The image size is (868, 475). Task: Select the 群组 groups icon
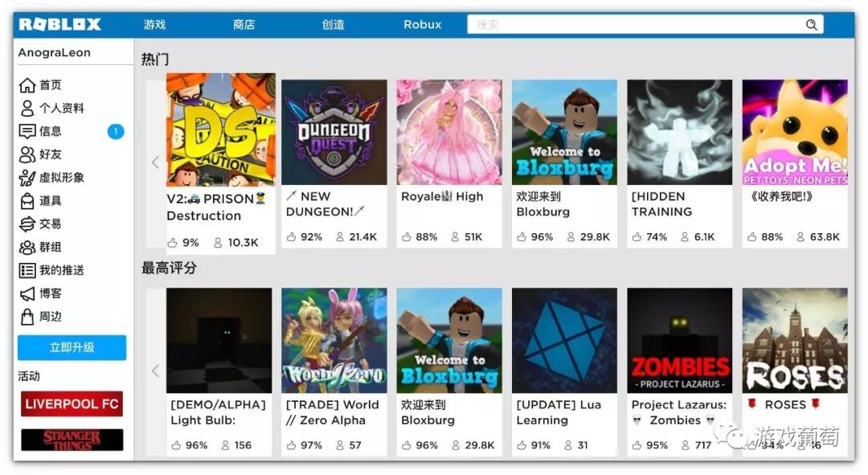(x=27, y=248)
